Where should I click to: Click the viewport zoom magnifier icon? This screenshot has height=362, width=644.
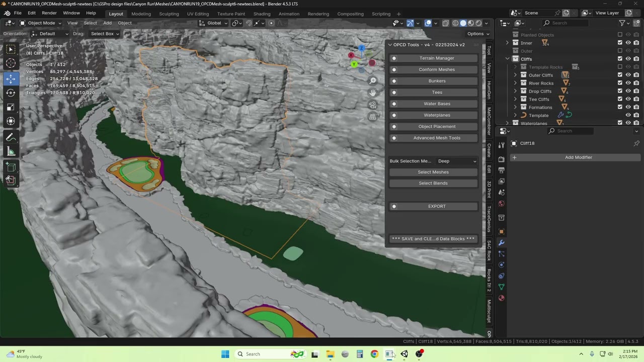pyautogui.click(x=373, y=81)
